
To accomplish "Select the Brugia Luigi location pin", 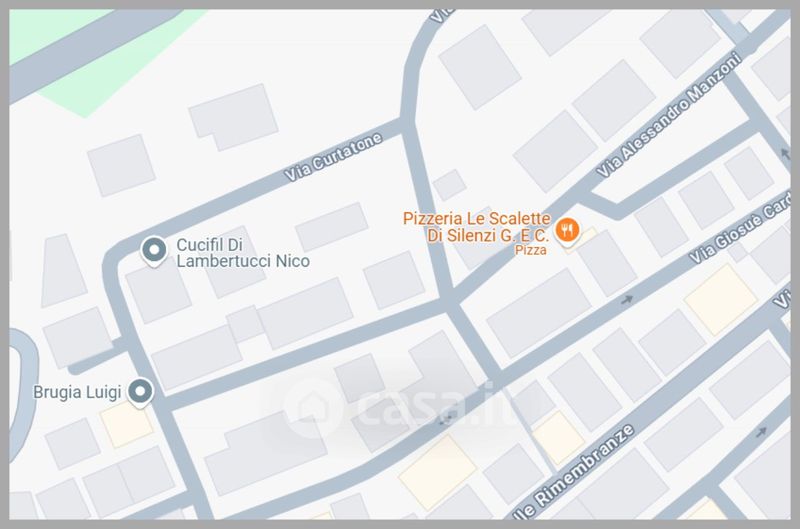I will pyautogui.click(x=140, y=393).
